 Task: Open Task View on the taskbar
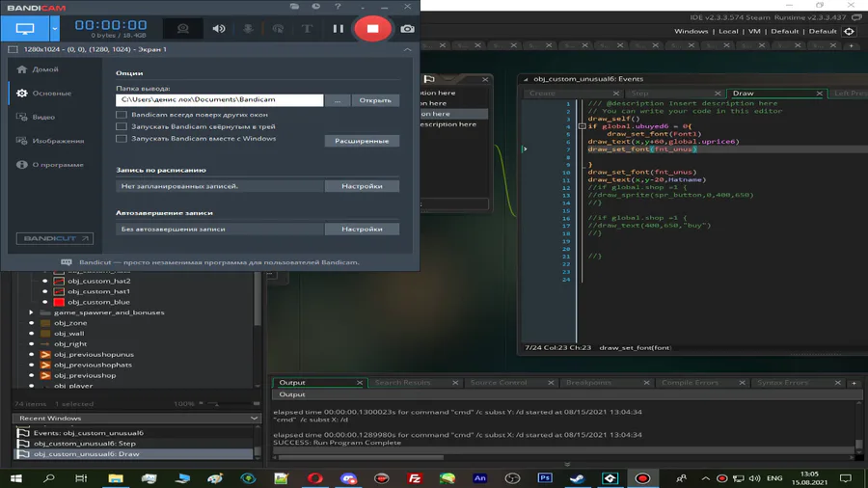(81, 478)
